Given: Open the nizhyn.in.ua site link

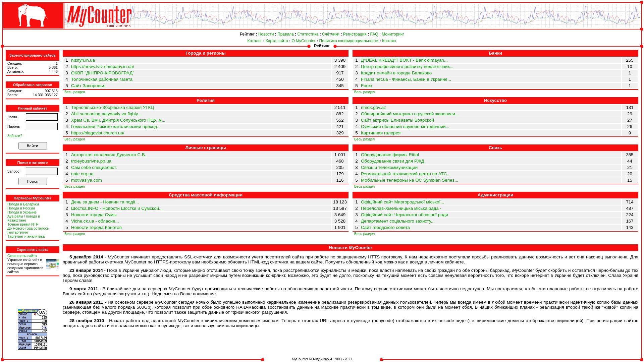Looking at the screenshot, I should [x=83, y=60].
